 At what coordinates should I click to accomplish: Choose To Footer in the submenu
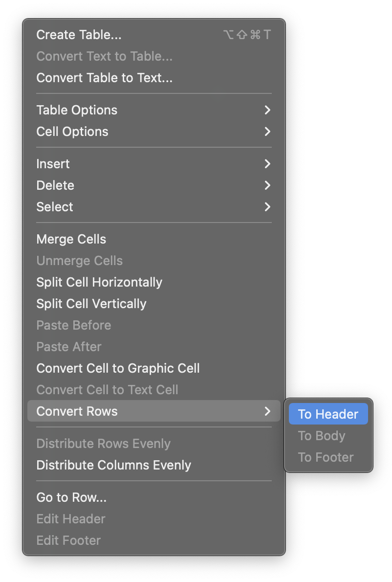click(x=326, y=457)
